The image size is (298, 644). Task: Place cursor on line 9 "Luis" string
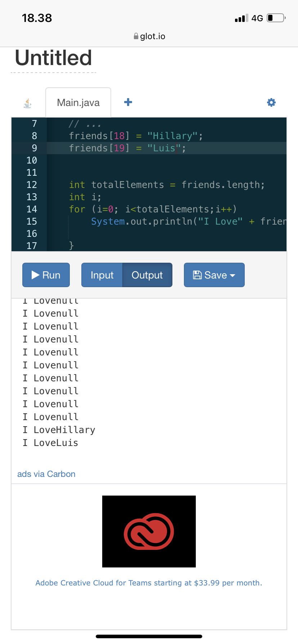pos(164,148)
